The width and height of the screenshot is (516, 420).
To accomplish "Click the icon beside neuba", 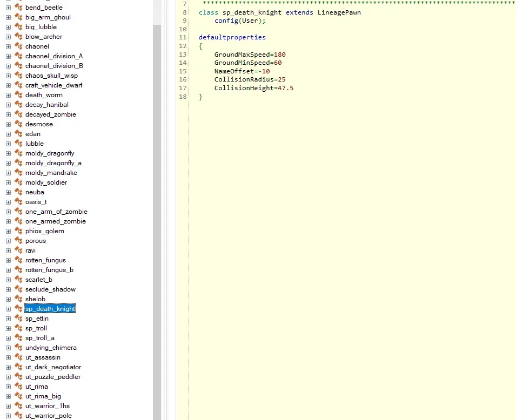I will click(x=18, y=192).
